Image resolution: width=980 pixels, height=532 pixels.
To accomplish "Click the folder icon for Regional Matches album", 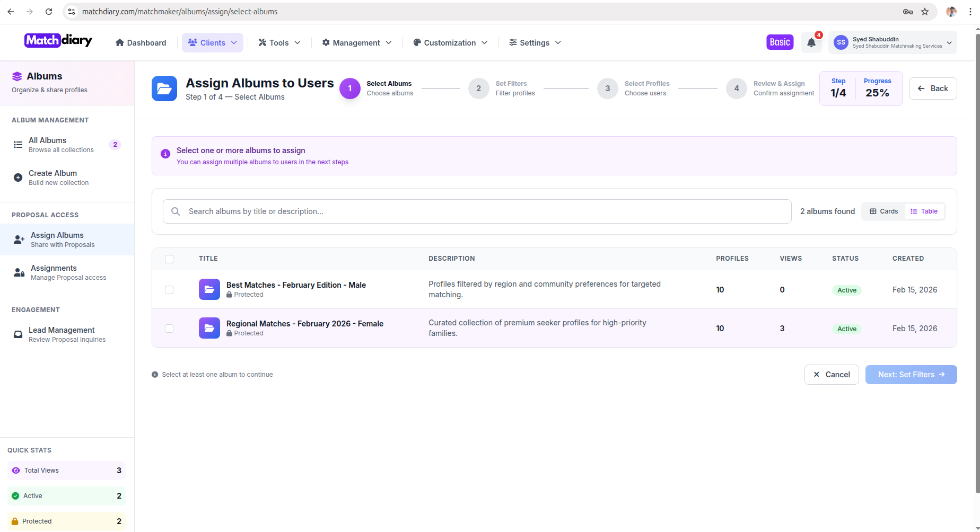I will (209, 328).
